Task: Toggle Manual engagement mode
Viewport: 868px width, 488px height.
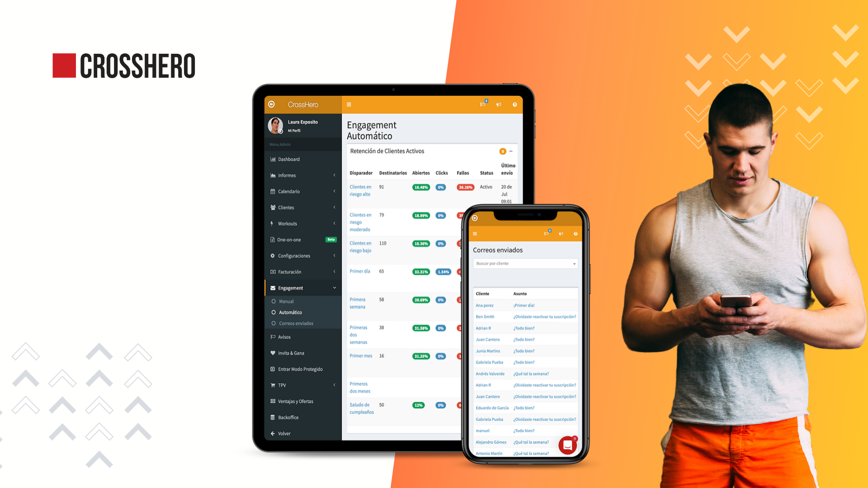Action: 286,300
